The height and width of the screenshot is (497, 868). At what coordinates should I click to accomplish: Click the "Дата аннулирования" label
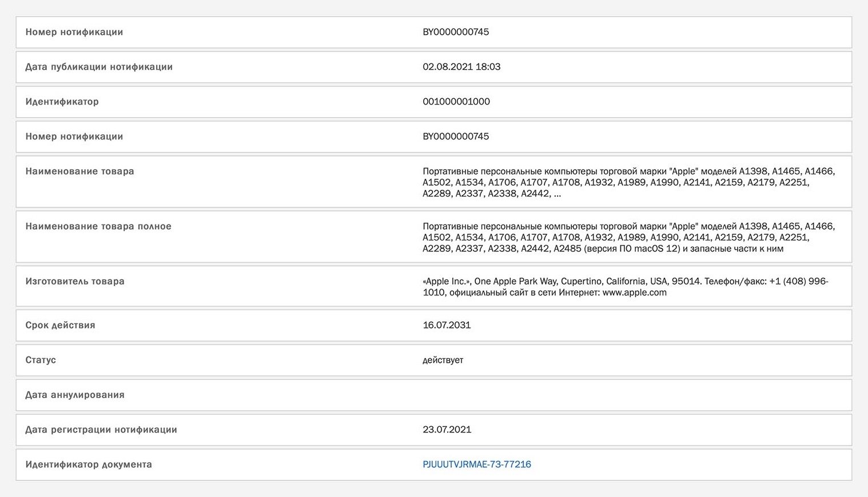point(75,395)
